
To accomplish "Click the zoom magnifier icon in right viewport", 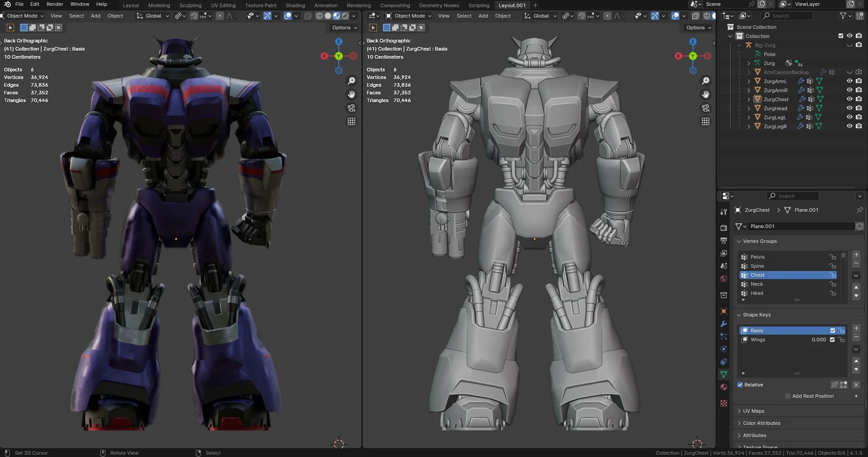I will [706, 81].
